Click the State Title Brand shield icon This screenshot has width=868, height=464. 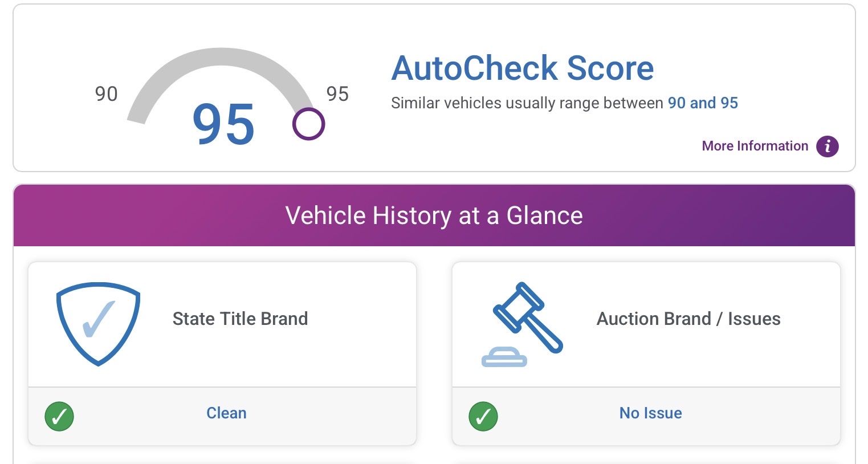98,323
